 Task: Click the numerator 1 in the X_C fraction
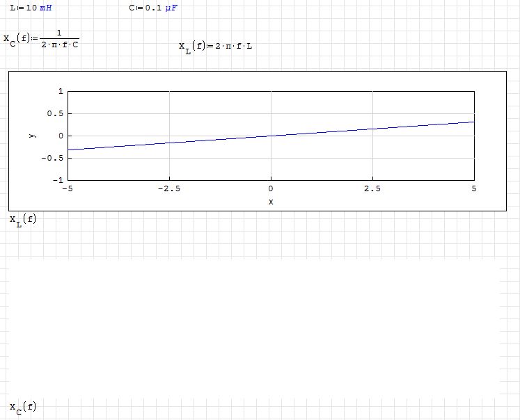pos(60,33)
